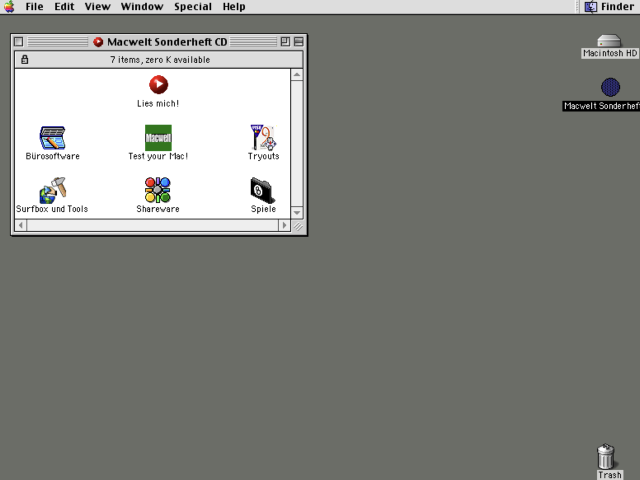Open the Window menu
The width and height of the screenshot is (640, 480).
(x=142, y=7)
